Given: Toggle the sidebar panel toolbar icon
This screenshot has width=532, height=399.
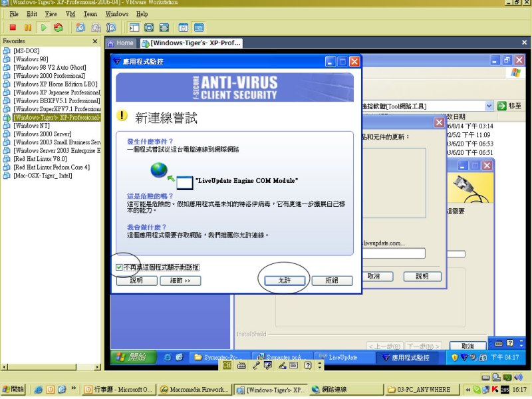Looking at the screenshot, I should [x=134, y=27].
